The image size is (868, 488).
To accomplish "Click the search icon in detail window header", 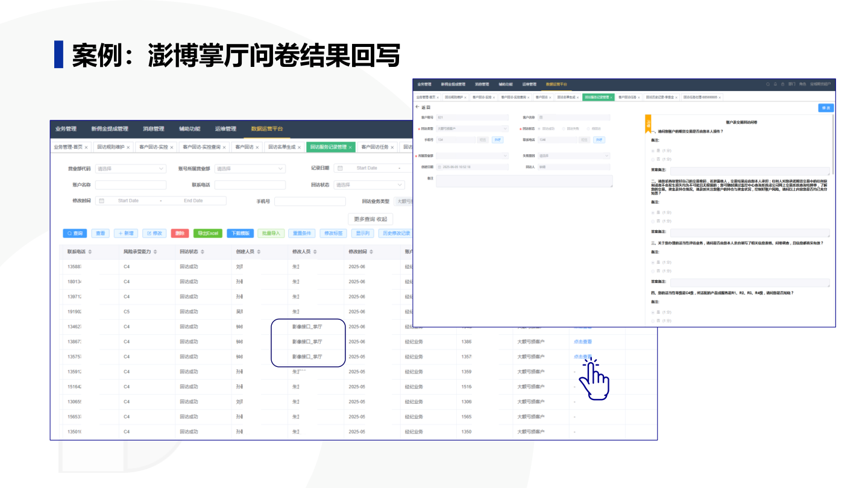I will [768, 84].
